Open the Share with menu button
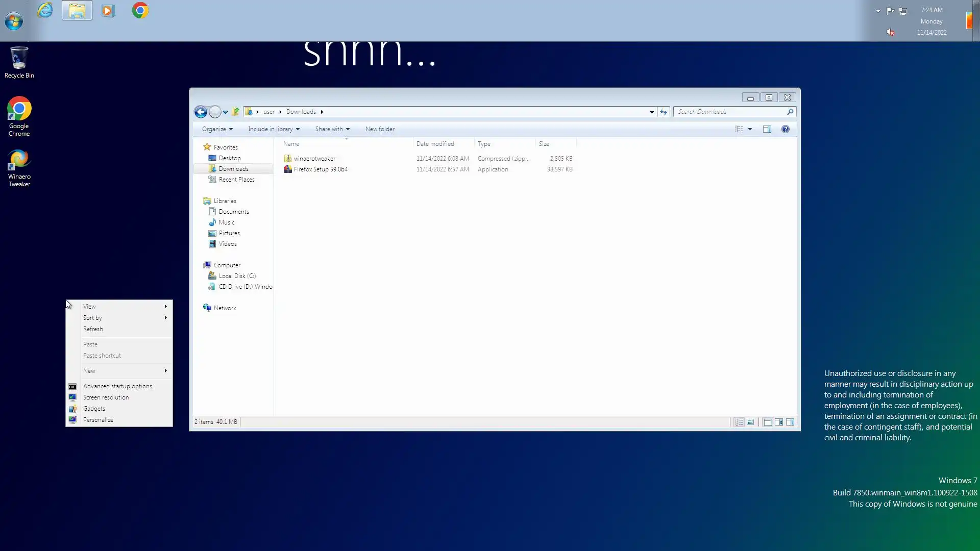This screenshot has width=980, height=551. click(332, 129)
